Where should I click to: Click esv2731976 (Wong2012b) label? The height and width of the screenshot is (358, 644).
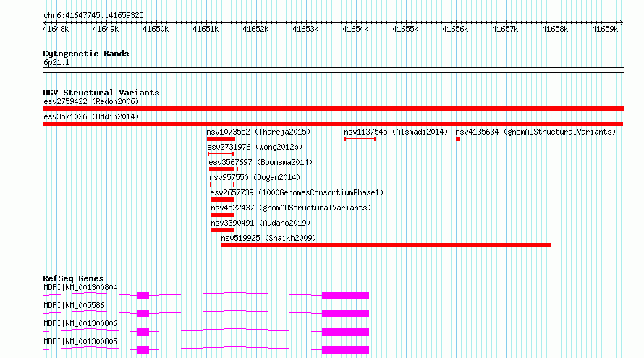point(255,147)
